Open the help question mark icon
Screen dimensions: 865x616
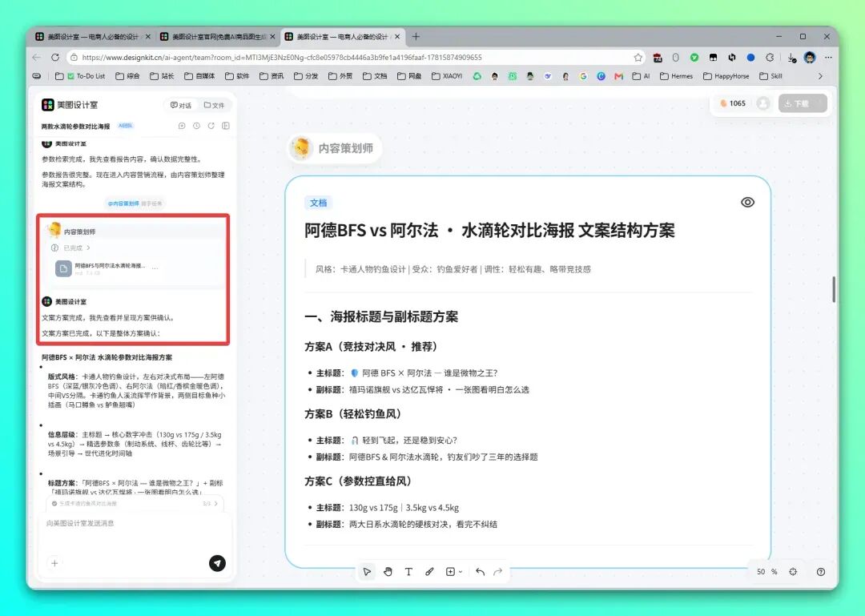coord(821,571)
